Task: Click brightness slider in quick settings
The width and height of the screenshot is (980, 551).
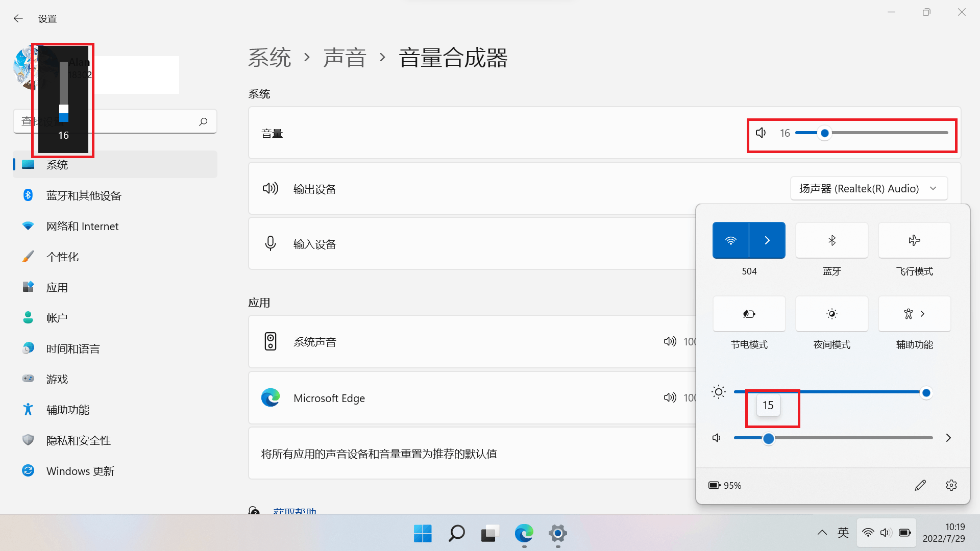Action: click(829, 392)
